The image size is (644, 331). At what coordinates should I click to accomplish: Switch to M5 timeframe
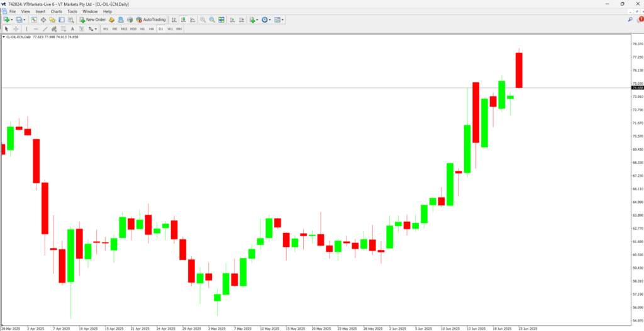click(114, 29)
